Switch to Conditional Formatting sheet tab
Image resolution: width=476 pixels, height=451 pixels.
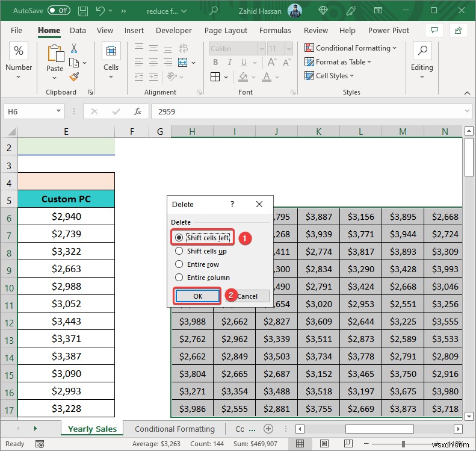[x=175, y=429]
